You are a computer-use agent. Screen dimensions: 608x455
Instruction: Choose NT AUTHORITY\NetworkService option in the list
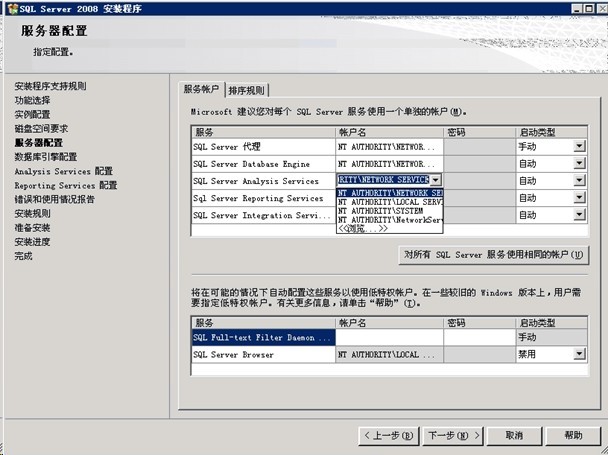[390, 220]
